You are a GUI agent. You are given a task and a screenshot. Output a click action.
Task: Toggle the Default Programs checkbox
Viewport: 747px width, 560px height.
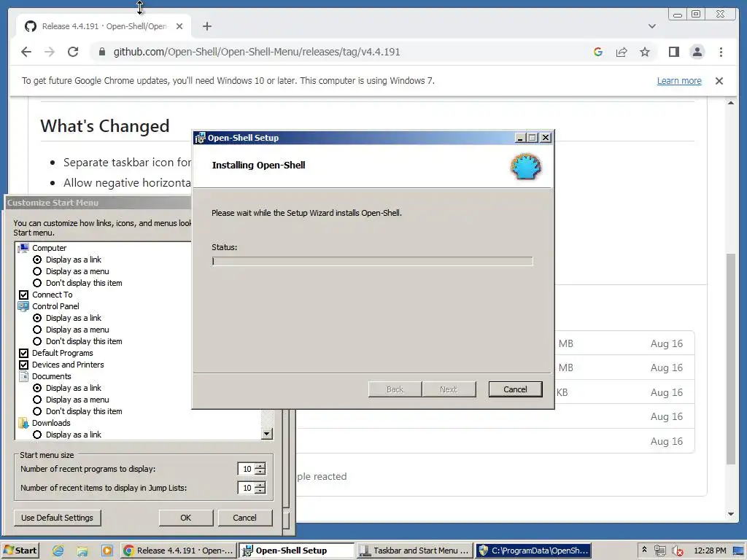point(23,353)
